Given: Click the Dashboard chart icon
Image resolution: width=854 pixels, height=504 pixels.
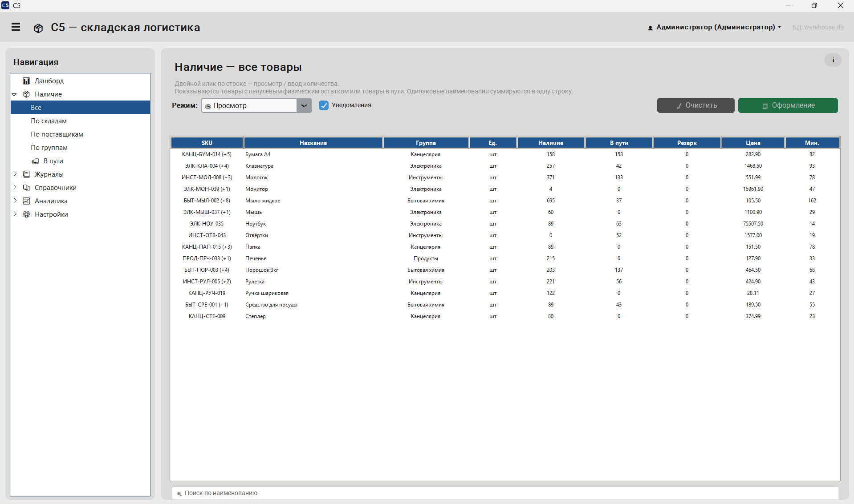Looking at the screenshot, I should click(x=26, y=81).
